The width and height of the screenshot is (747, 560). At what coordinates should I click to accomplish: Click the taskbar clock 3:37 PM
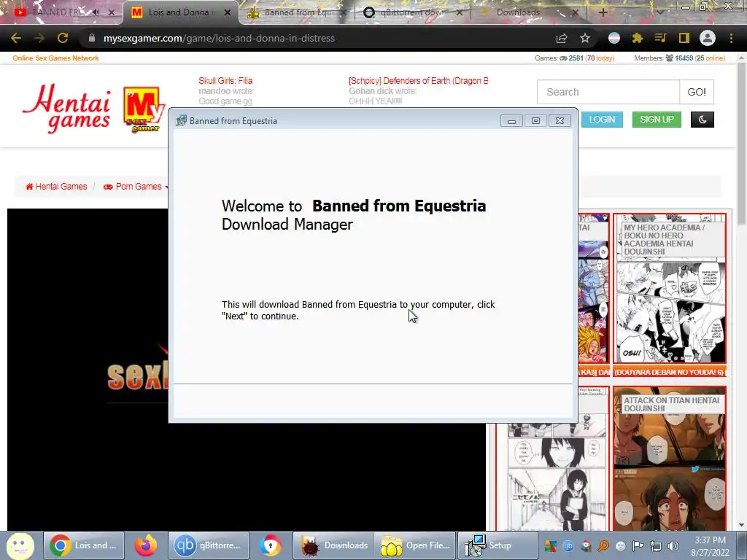tap(711, 540)
